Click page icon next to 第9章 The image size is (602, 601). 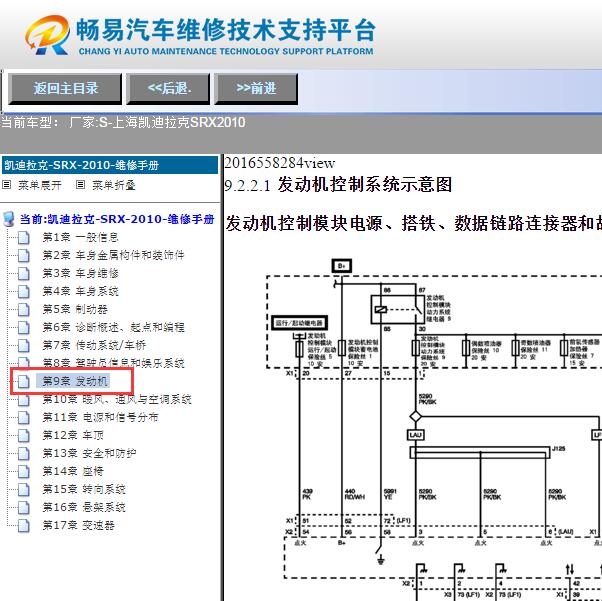click(24, 382)
